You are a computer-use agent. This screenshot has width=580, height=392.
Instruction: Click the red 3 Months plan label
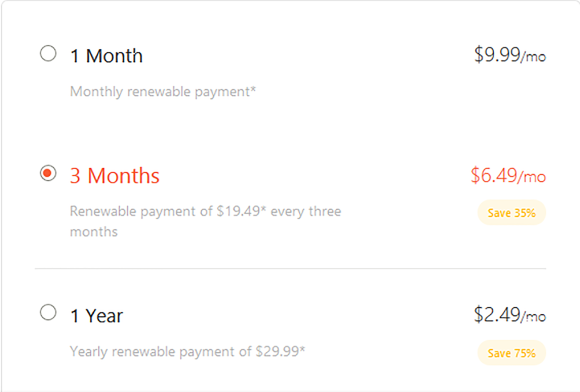point(115,176)
